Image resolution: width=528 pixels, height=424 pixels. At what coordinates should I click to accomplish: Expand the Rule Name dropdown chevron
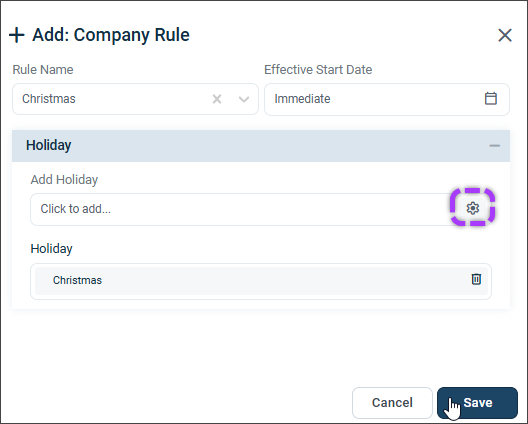tap(244, 99)
